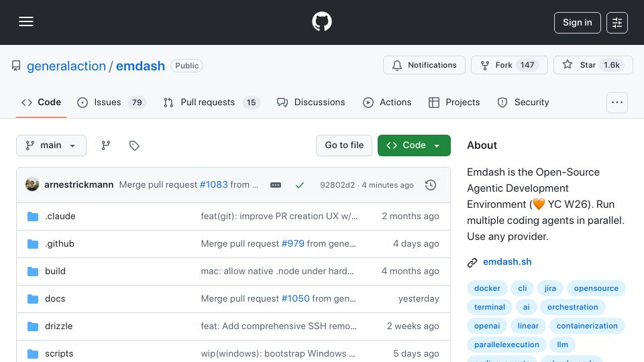644x362 pixels.
Task: Open the hamburger navigation menu
Action: click(26, 21)
